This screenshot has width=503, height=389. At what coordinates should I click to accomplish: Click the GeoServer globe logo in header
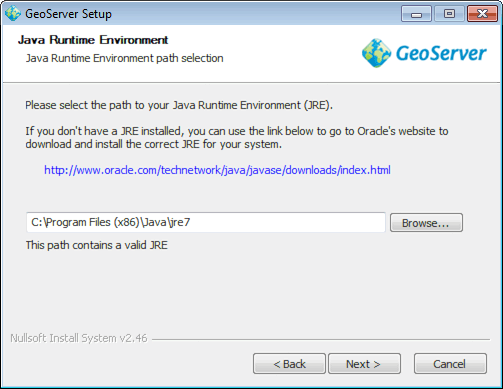tap(377, 53)
